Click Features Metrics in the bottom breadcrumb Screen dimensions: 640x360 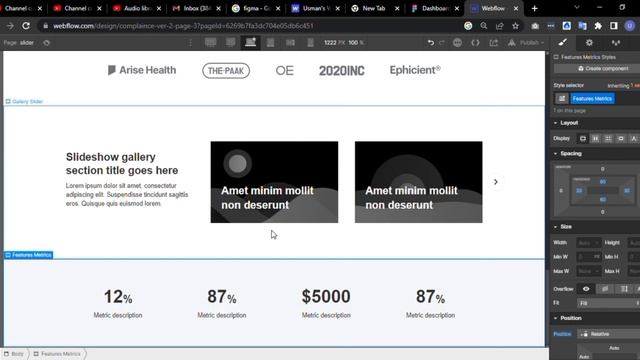coord(57,354)
